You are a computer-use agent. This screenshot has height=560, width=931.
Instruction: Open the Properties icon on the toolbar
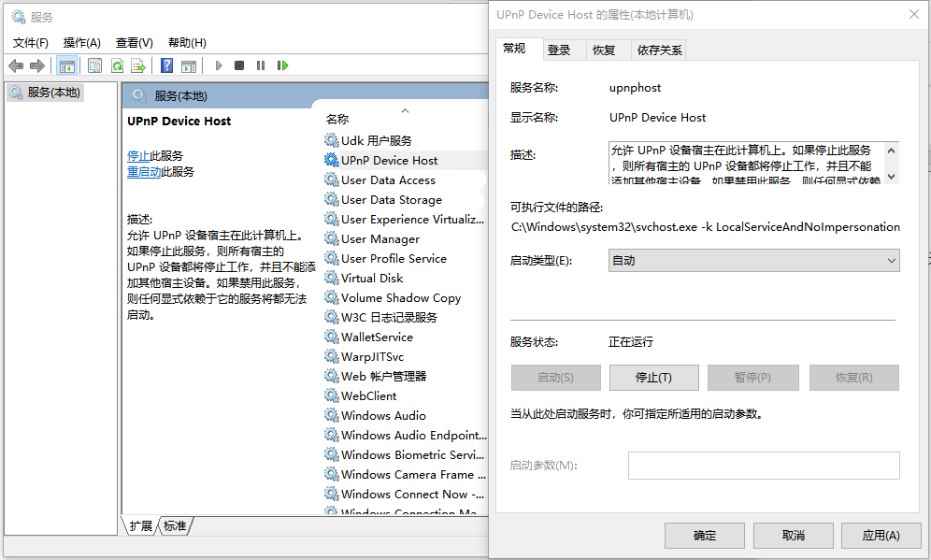(94, 65)
